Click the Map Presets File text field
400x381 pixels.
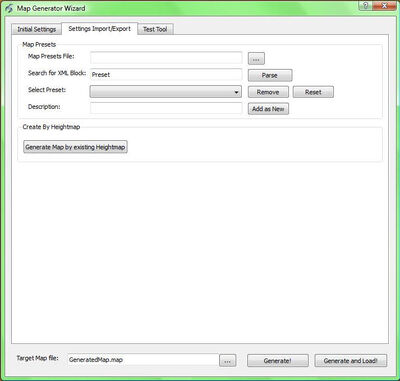(x=166, y=58)
